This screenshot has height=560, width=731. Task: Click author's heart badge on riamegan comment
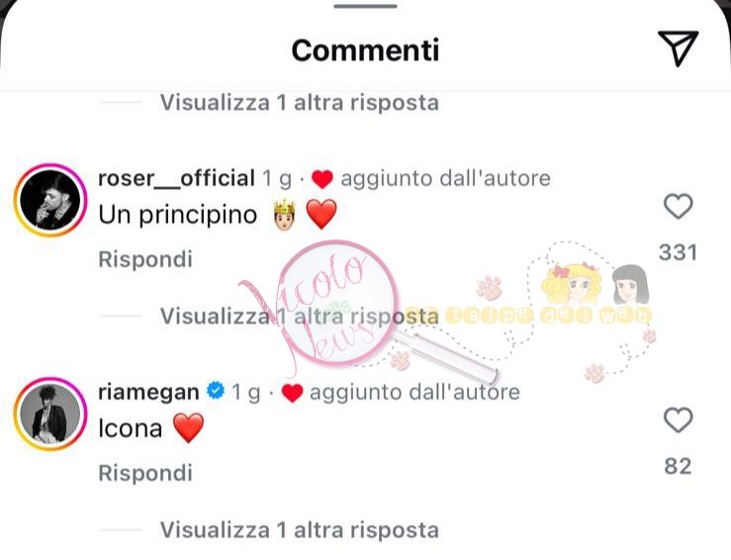pyautogui.click(x=293, y=393)
